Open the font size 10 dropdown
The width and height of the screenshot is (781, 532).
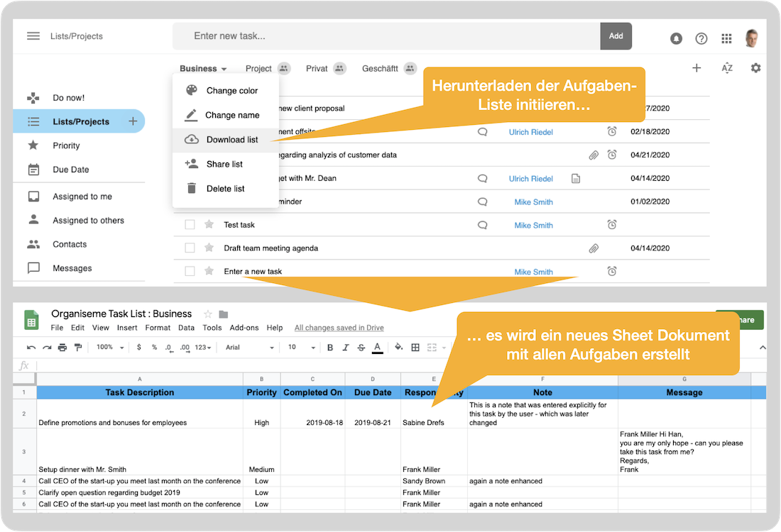click(301, 348)
